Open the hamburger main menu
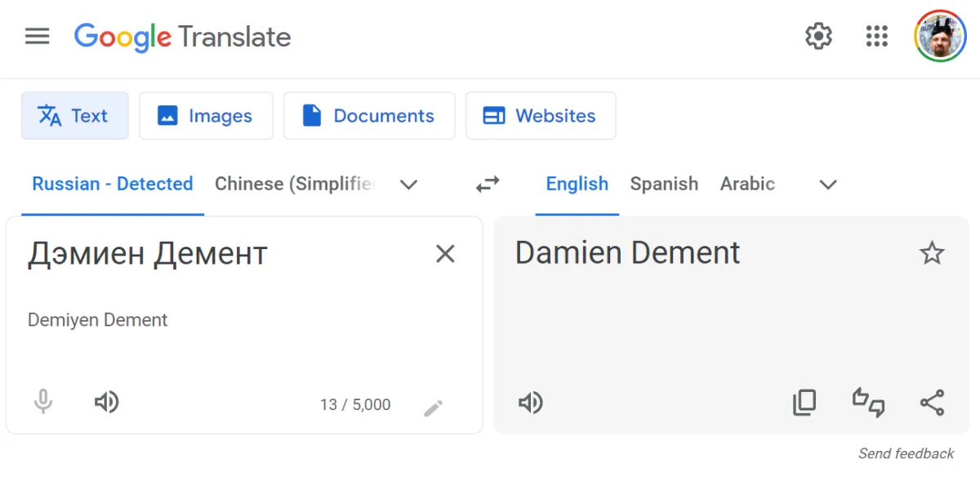The image size is (980, 477). point(38,37)
